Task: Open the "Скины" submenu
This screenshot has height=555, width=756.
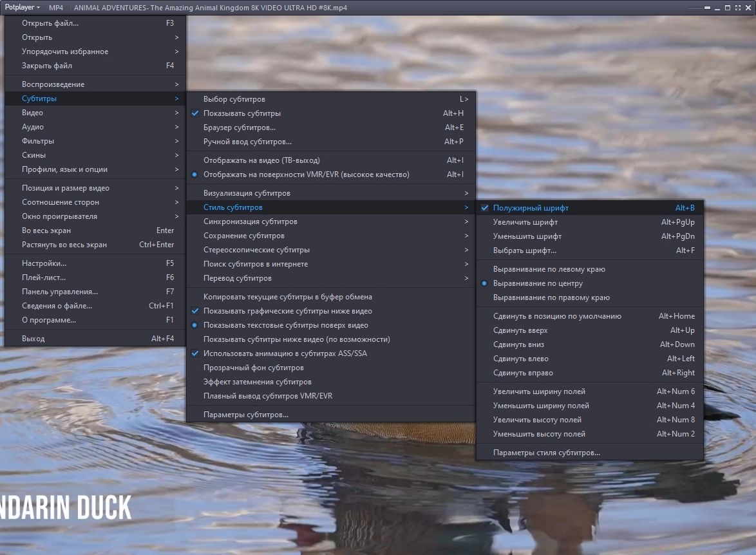Action: click(x=40, y=155)
